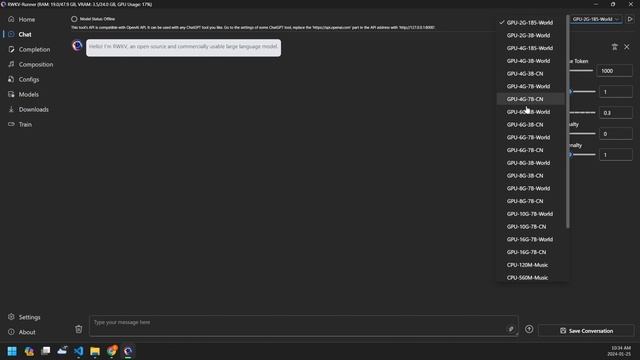Choose GPU-4G-3B-CN config
Image resolution: width=640 pixels, height=360 pixels.
point(530,73)
